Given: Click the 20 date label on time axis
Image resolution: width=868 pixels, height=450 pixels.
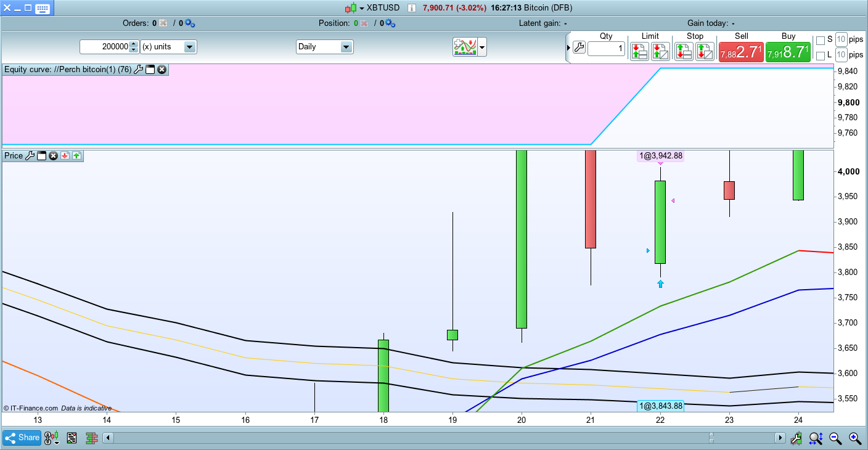Looking at the screenshot, I should (x=522, y=420).
